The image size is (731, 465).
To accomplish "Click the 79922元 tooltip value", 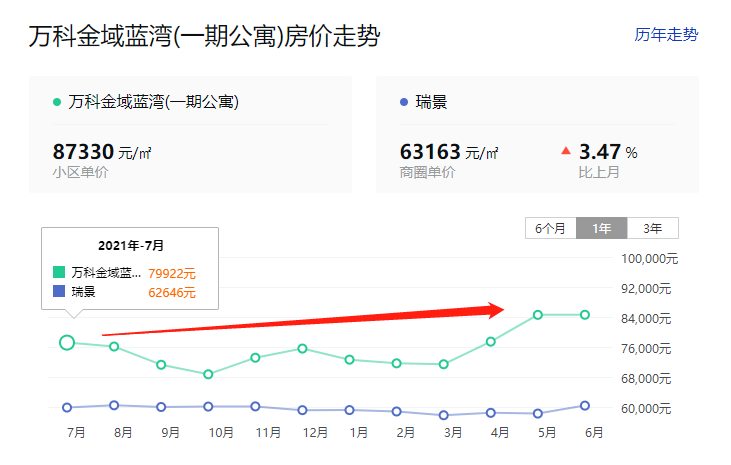I will click(x=172, y=273).
